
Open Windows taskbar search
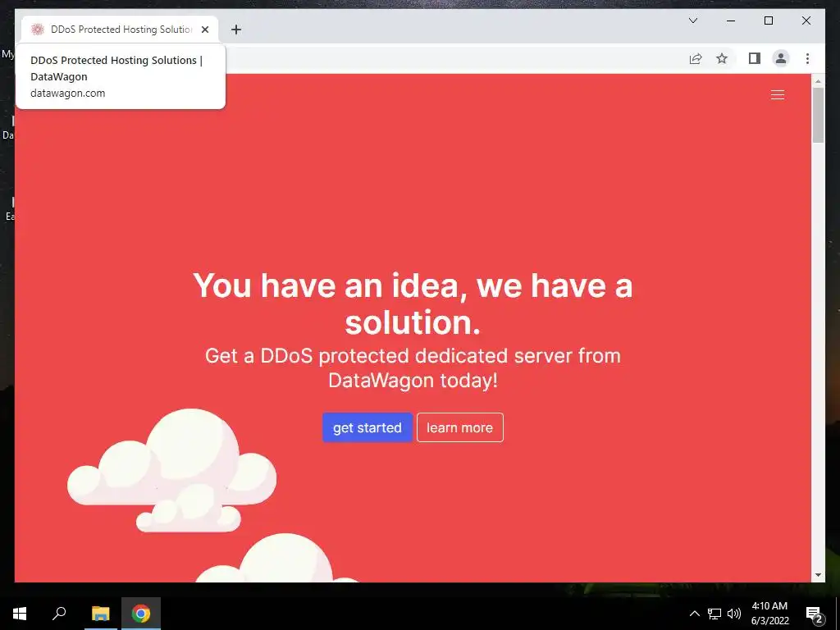(59, 614)
